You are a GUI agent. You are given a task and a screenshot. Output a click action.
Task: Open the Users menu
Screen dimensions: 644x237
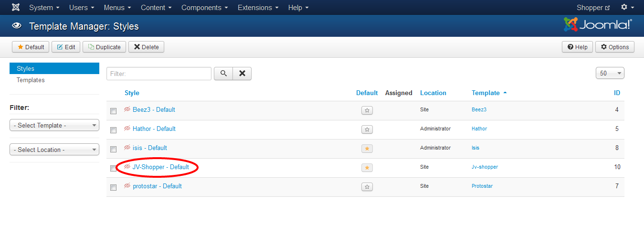[82, 8]
